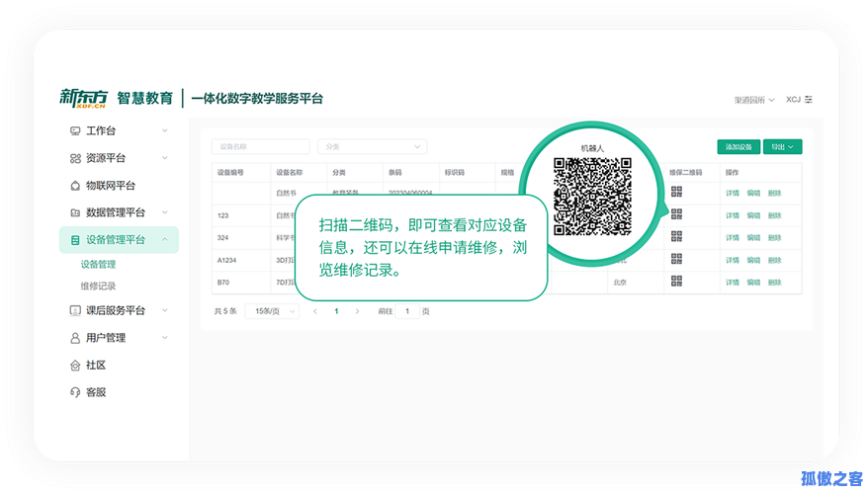Click 编辑 link in row with blank device number
Image resolution: width=868 pixels, height=494 pixels.
click(x=753, y=193)
